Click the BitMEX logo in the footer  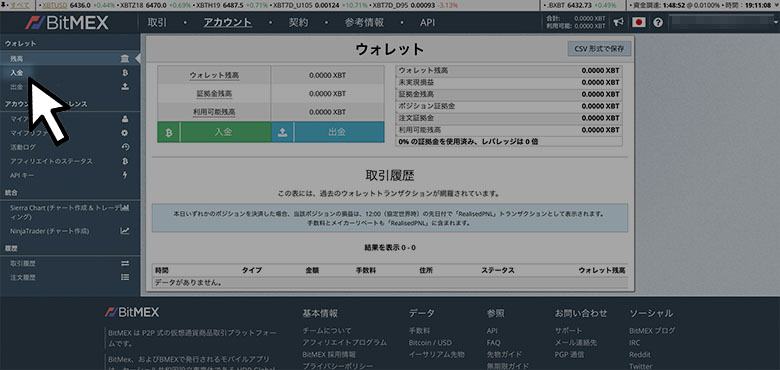tap(132, 312)
